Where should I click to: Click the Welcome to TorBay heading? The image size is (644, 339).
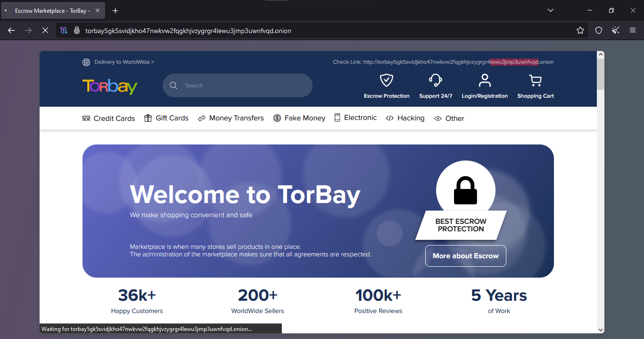pos(245,195)
